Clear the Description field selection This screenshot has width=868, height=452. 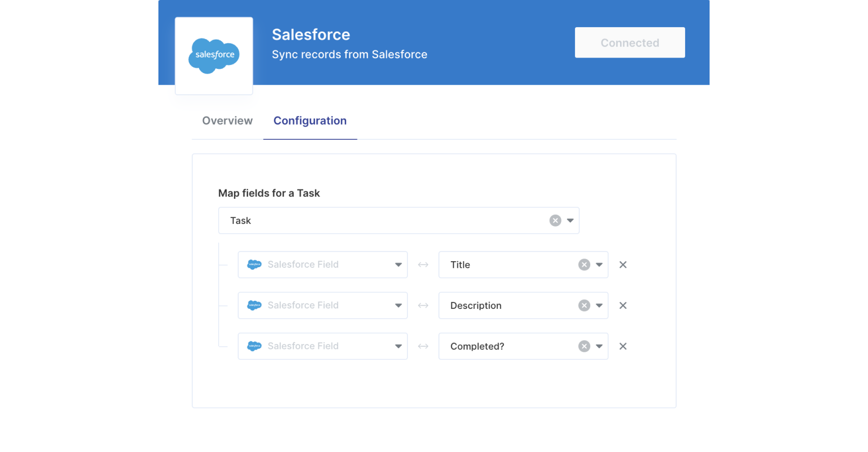pyautogui.click(x=584, y=306)
